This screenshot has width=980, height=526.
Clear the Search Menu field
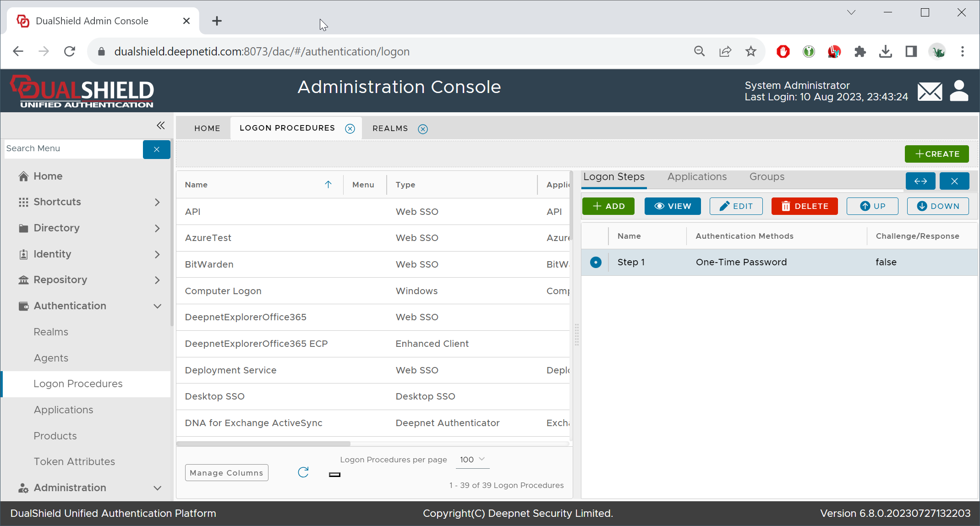(156, 149)
